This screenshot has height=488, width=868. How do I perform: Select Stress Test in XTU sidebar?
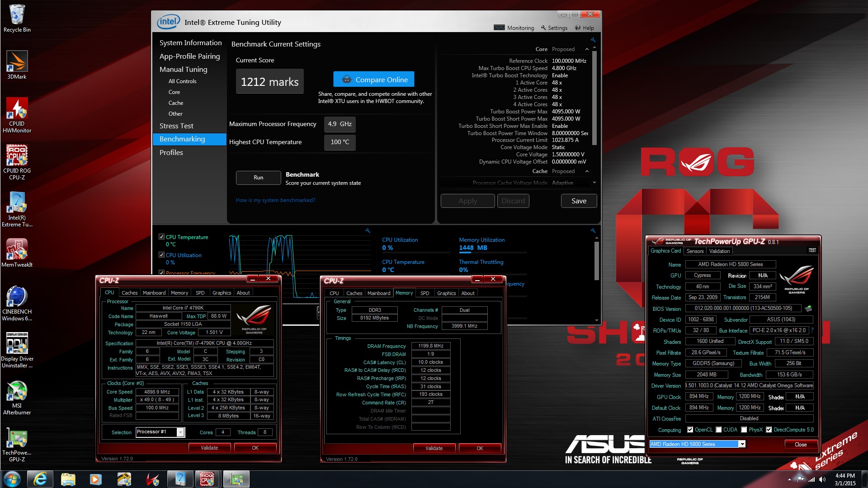176,126
